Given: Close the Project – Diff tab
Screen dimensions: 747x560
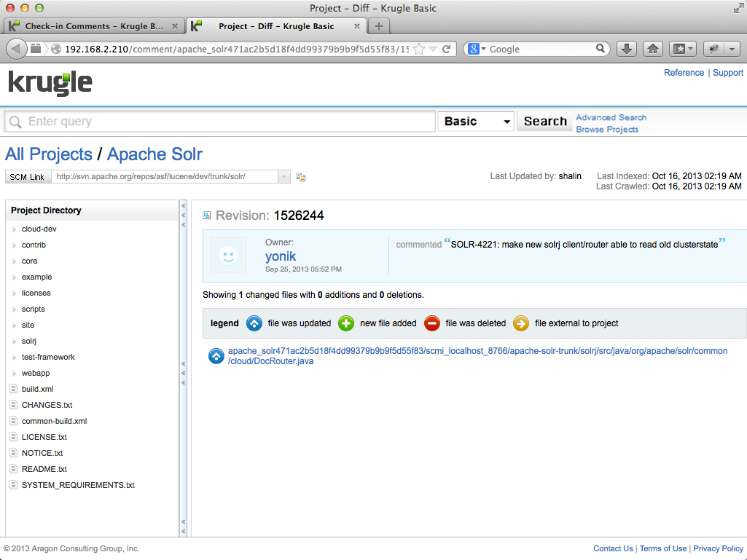Looking at the screenshot, I should (x=357, y=26).
